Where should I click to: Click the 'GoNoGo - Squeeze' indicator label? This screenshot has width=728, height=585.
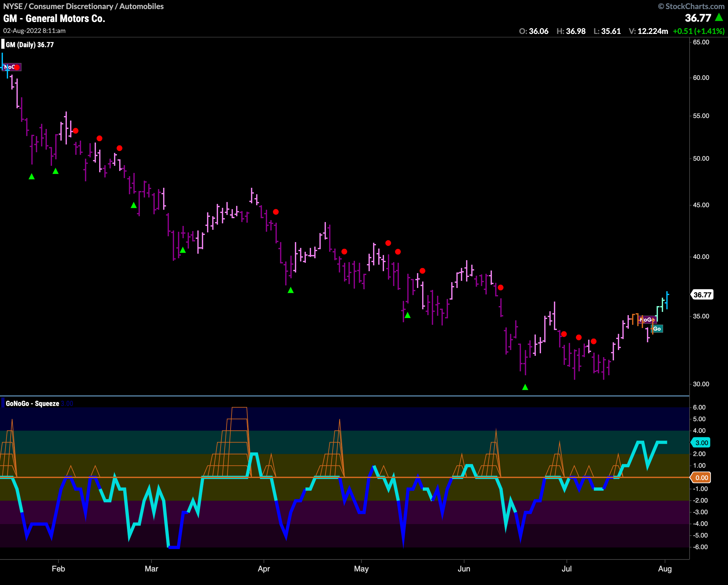point(32,403)
